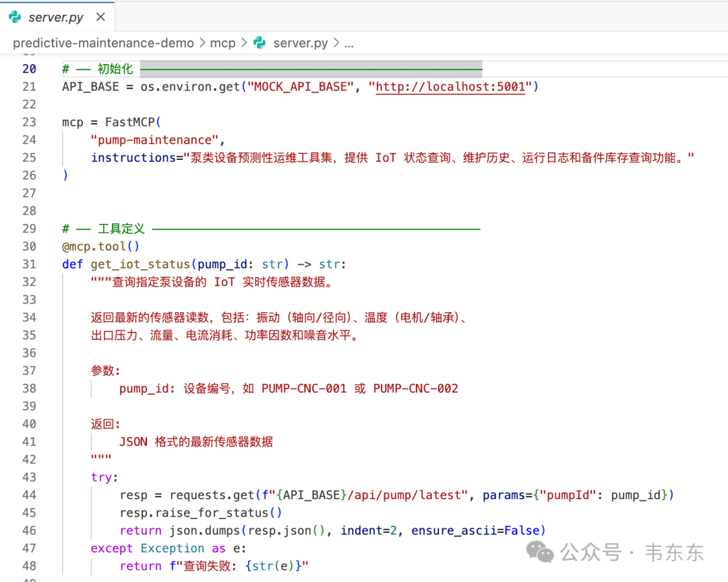The height and width of the screenshot is (582, 728).
Task: Close the server.py tab
Action: [x=100, y=17]
